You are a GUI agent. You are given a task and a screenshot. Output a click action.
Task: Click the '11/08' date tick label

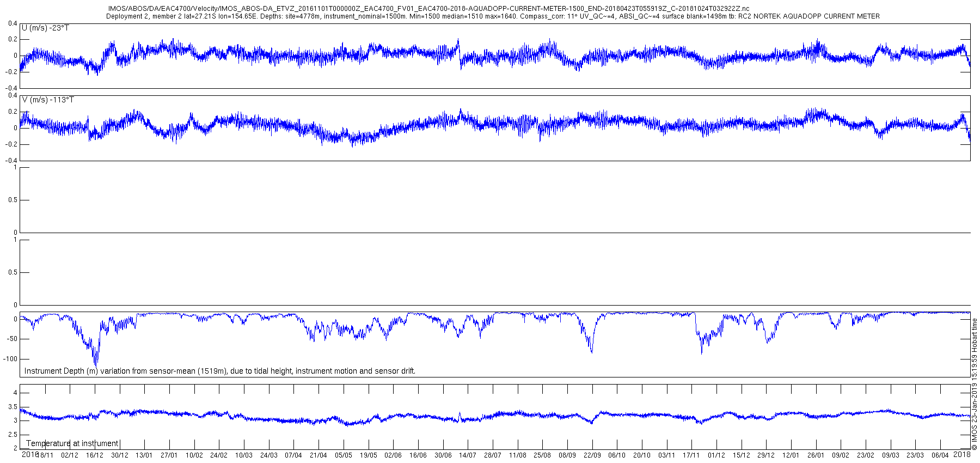click(518, 455)
